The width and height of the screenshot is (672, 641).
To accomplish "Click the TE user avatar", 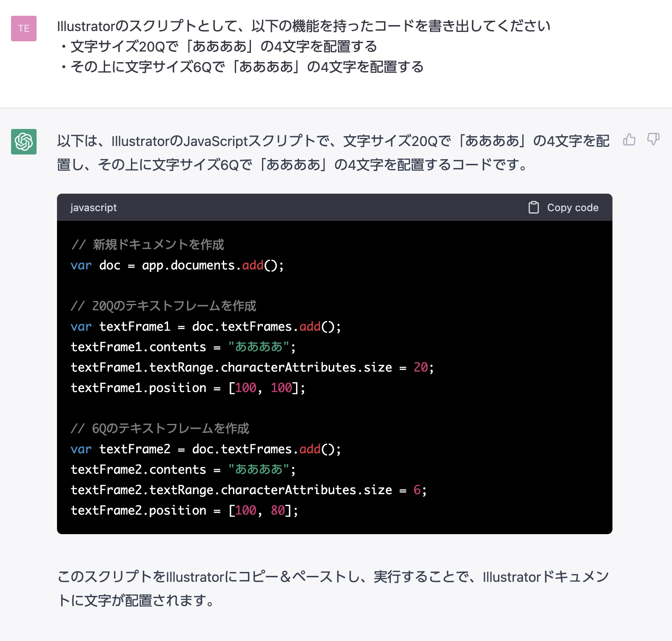I will [x=24, y=29].
